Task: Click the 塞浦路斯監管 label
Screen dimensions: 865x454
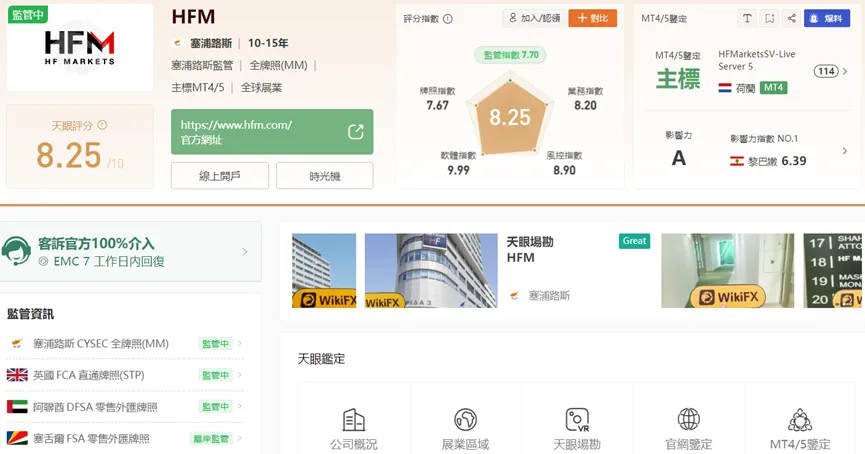Action: (202, 66)
